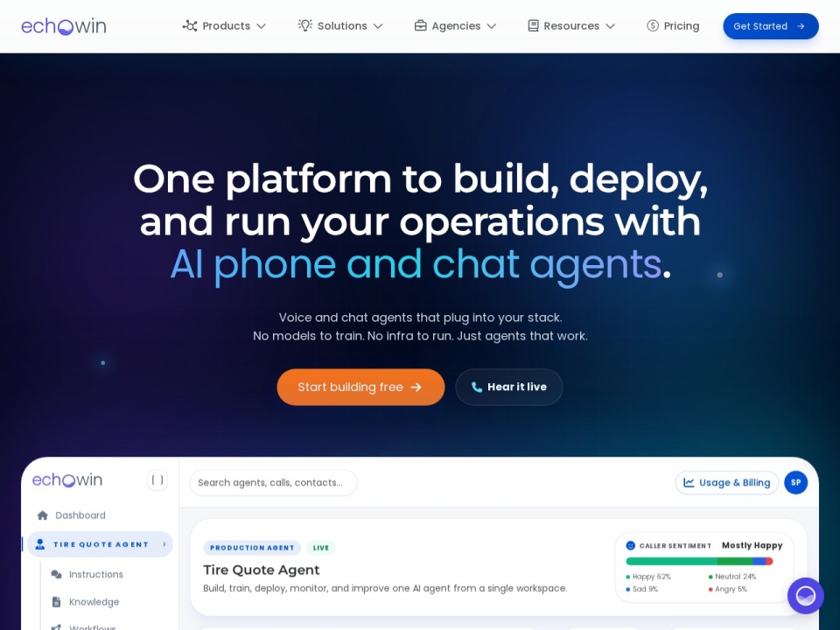
Task: Click the CALLER SENTIMENT label
Action: tap(675, 546)
